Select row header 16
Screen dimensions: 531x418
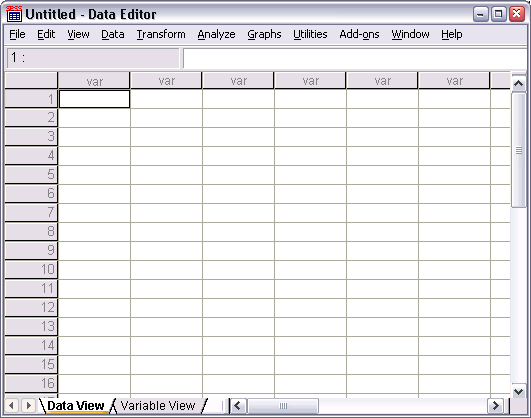tap(31, 383)
